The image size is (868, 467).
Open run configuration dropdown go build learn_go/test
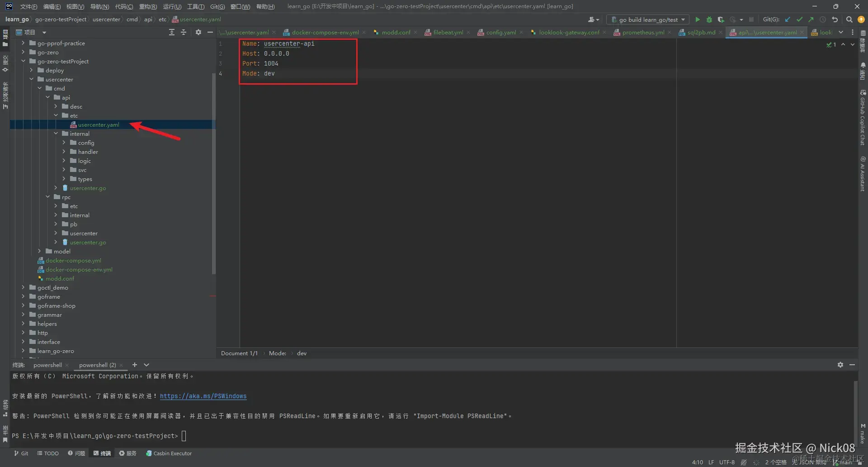point(648,19)
